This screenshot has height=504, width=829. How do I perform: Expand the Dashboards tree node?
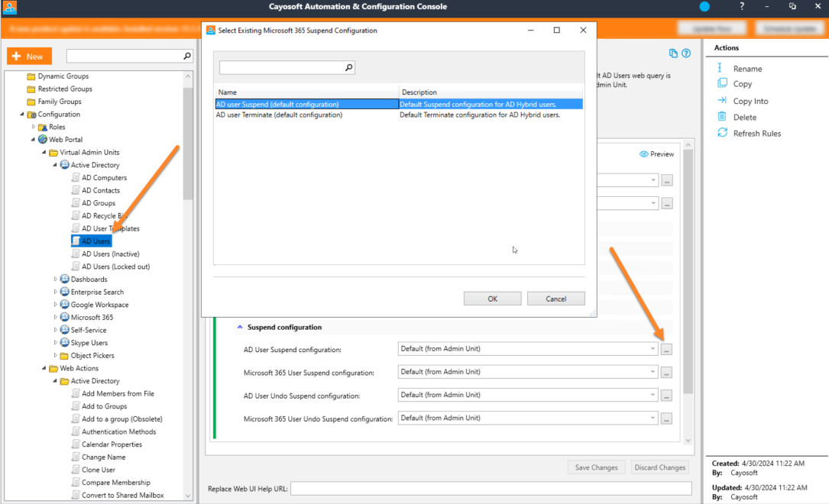pos(55,279)
